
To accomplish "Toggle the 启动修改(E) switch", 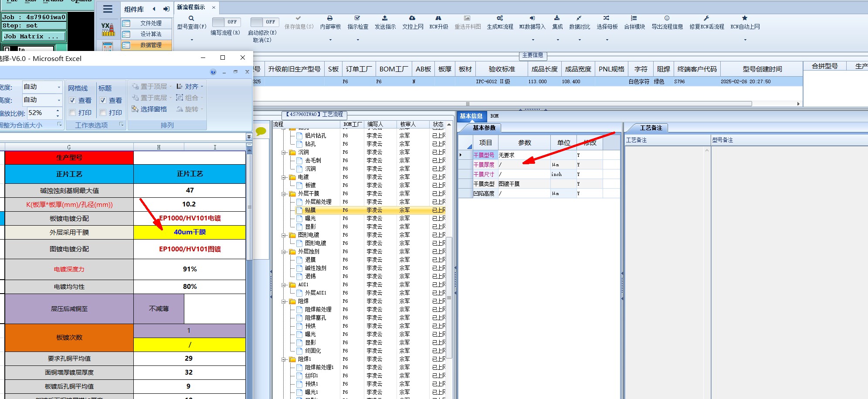I will (264, 22).
